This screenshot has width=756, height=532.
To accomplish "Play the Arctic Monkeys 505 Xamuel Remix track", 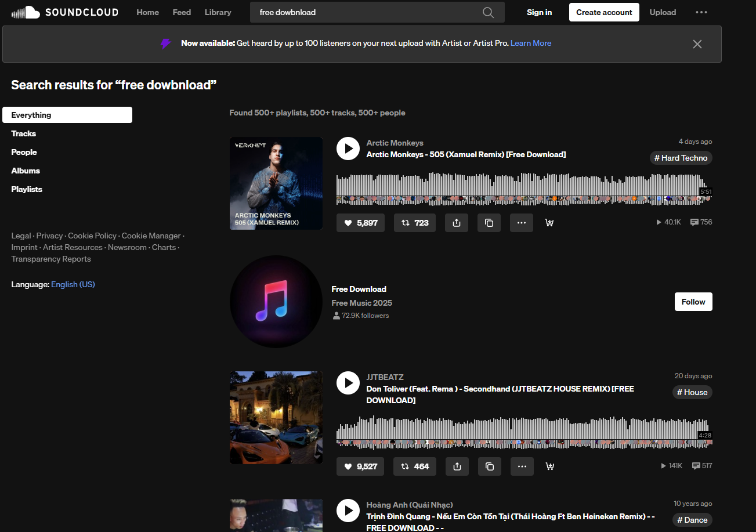I will tap(348, 149).
